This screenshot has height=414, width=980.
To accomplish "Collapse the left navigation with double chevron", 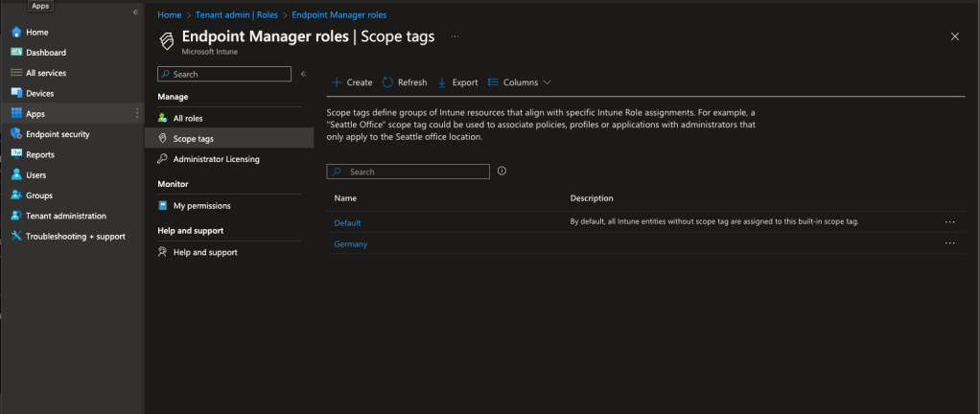I will click(x=135, y=12).
